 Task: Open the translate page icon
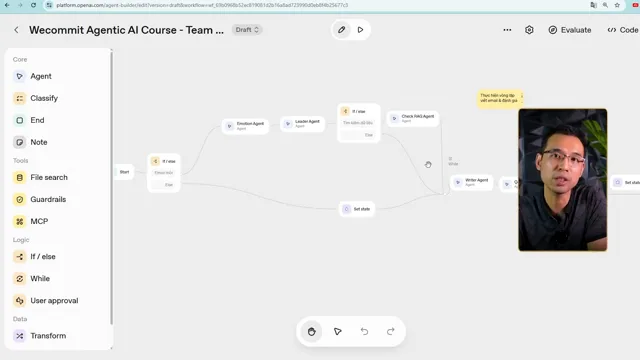(593, 5)
